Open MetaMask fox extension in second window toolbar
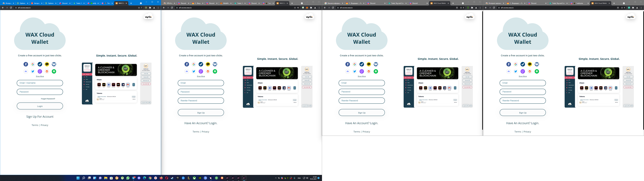The width and height of the screenshot is (644, 181). coord(307,8)
